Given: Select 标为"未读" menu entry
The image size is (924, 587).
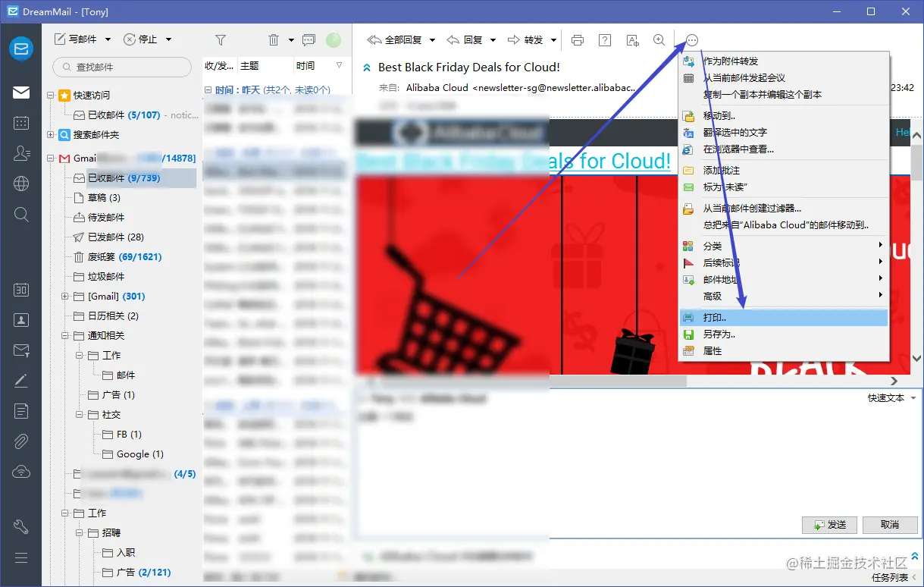Looking at the screenshot, I should [x=784, y=187].
